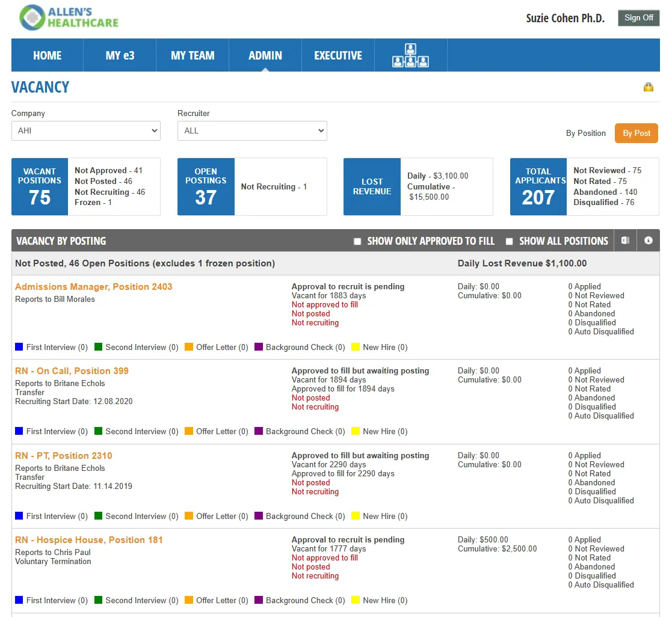Screen dimensions: 672x617
Task: Select the Lost Revenue tile
Action: click(x=372, y=186)
